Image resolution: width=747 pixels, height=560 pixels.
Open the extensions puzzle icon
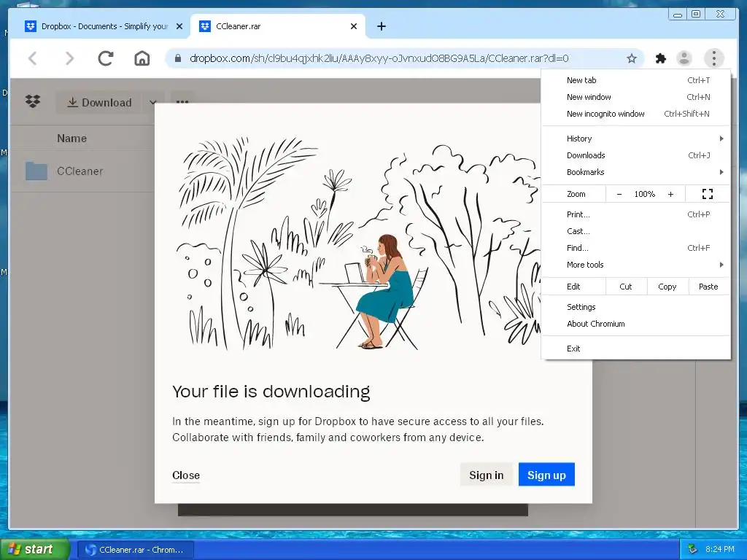click(661, 58)
